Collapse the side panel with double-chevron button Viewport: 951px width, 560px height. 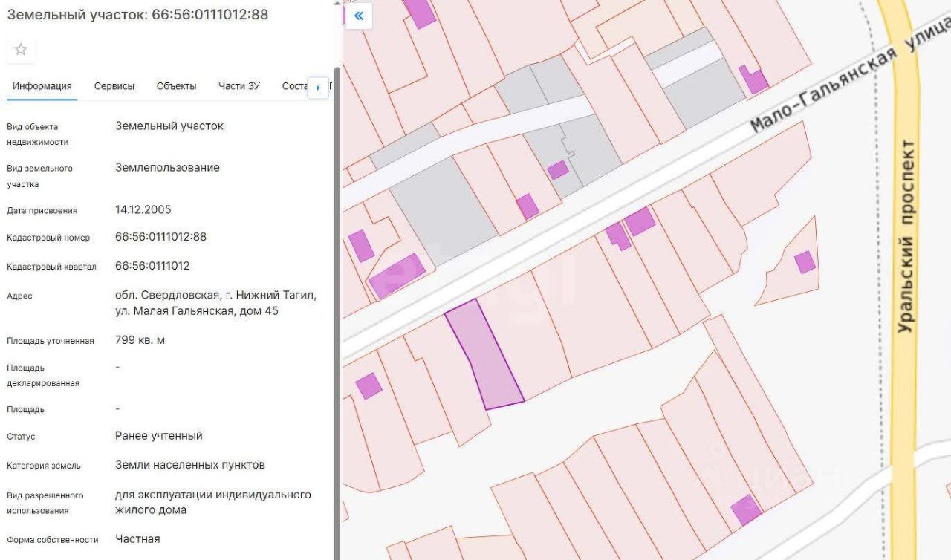pyautogui.click(x=359, y=16)
